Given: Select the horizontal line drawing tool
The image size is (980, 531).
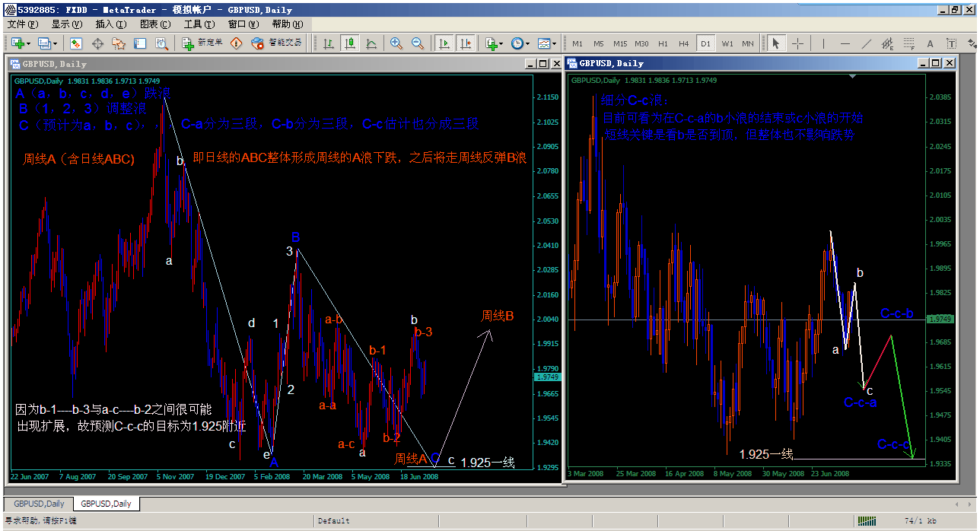Looking at the screenshot, I should pos(845,43).
